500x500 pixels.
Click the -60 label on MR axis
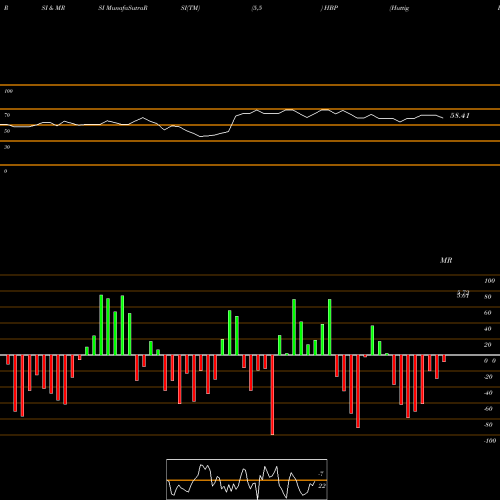tap(488, 409)
